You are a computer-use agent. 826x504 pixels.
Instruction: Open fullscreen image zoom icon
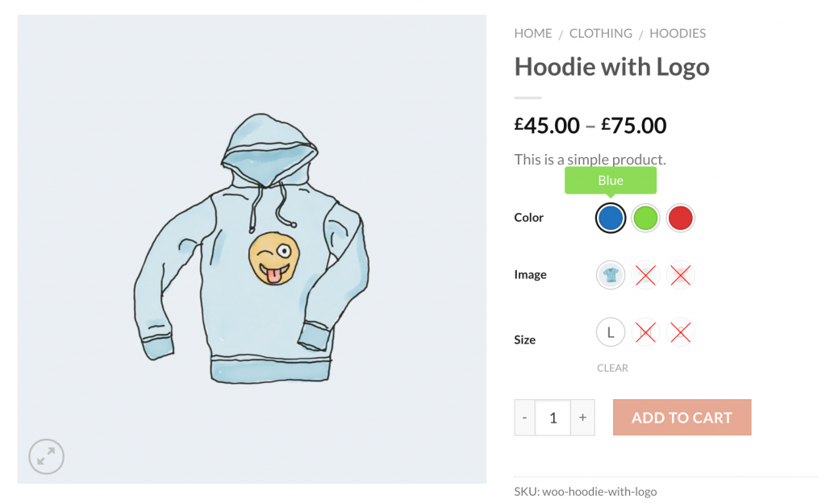46,457
